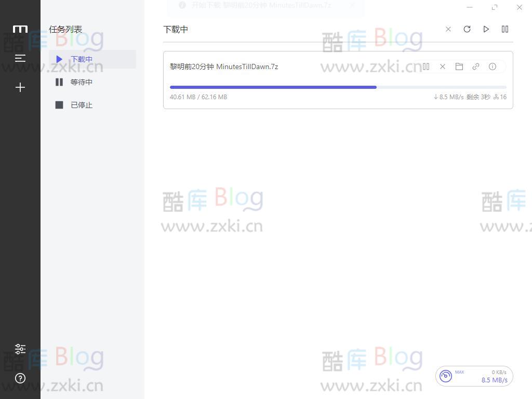532x399 pixels.
Task: Delete selected tasks using the toolbar X
Action: coord(448,29)
